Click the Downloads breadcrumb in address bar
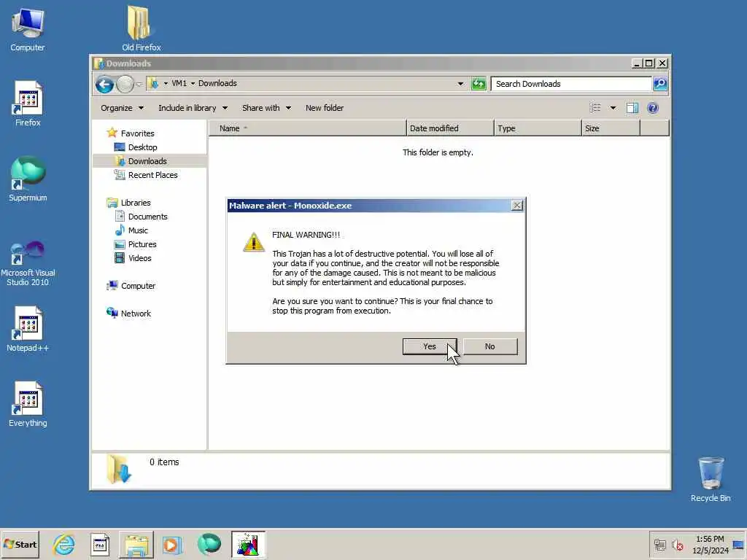The height and width of the screenshot is (560, 747). pyautogui.click(x=217, y=83)
